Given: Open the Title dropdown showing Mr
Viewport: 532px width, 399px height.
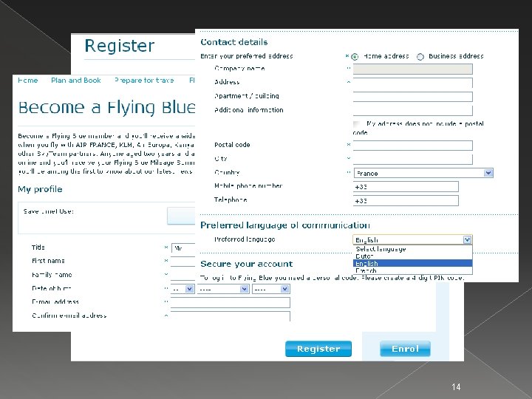Looking at the screenshot, I should point(183,248).
